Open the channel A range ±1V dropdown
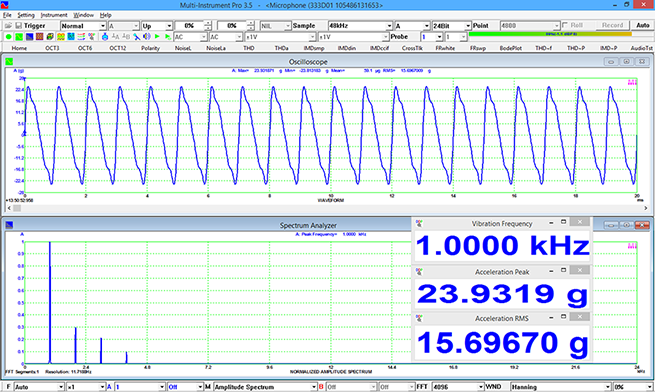Viewport: 655px width, 392px height. point(280,37)
